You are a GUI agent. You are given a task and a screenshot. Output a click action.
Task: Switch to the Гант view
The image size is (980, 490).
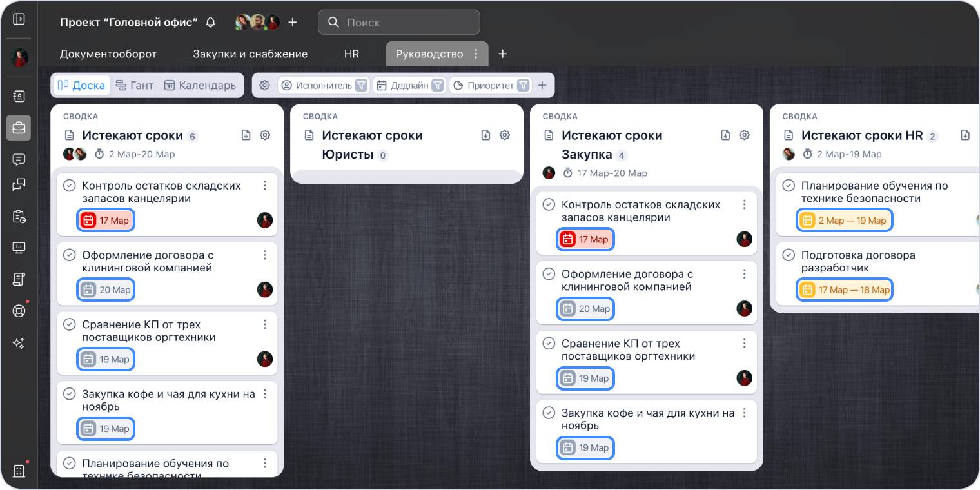pos(135,85)
